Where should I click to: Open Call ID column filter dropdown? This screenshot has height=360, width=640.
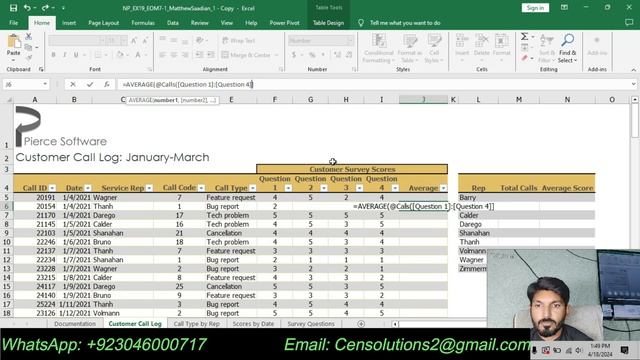coord(52,188)
